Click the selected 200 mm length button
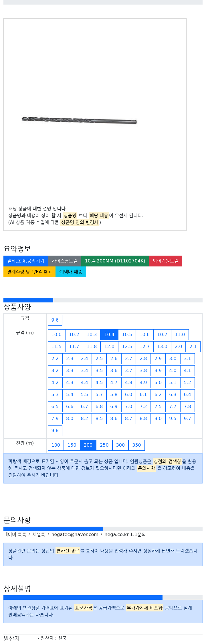Image resolution: width=206 pixels, height=644 pixels. (x=88, y=445)
